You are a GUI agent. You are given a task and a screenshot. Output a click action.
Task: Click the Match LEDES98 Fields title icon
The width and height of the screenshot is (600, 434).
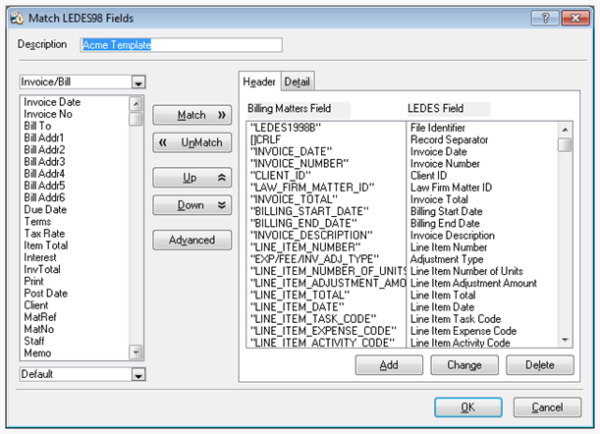pos(17,18)
